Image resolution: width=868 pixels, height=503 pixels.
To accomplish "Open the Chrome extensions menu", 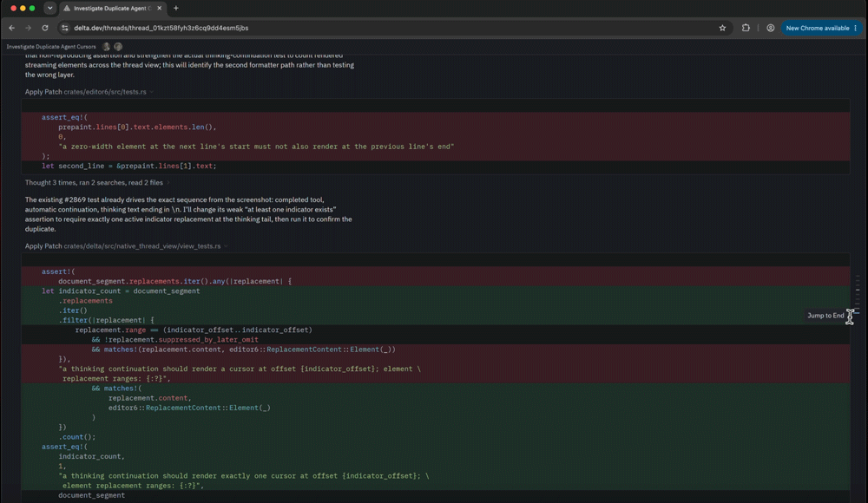I will [x=746, y=28].
